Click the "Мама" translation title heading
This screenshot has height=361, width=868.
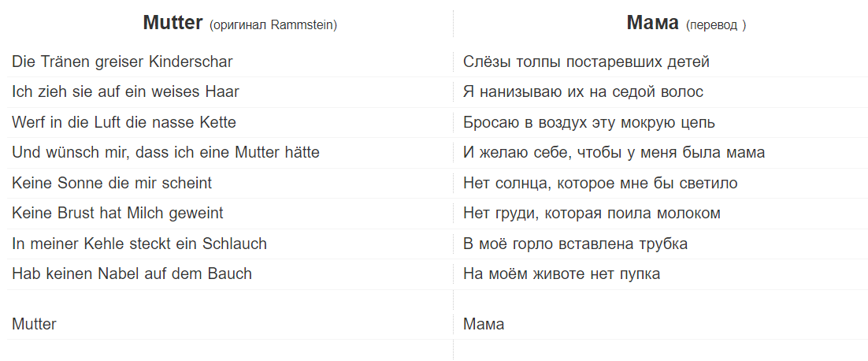point(652,23)
